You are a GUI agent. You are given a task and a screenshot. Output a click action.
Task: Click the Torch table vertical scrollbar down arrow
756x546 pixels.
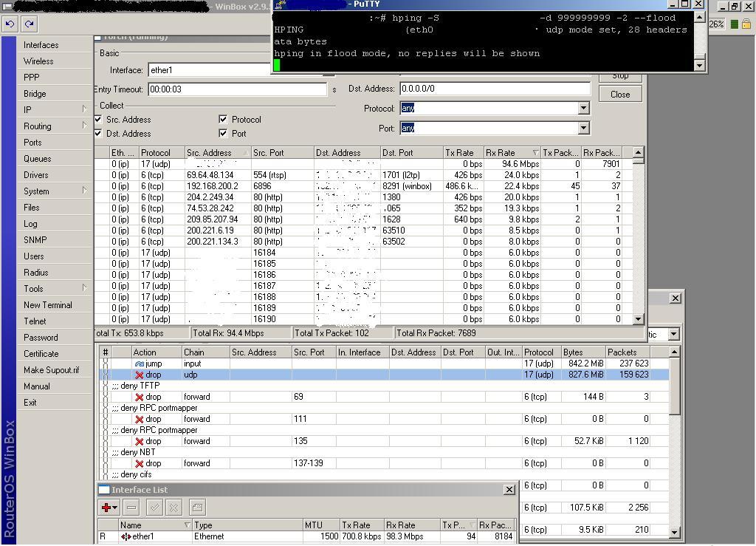click(x=639, y=319)
